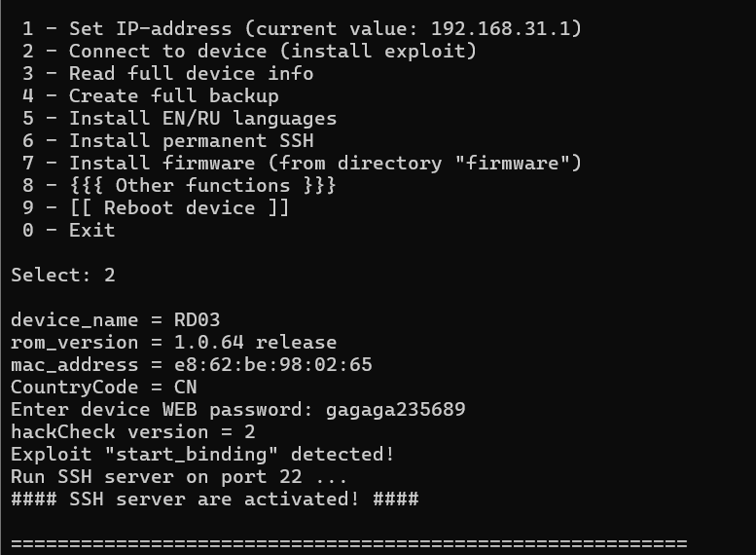756x555 pixels.
Task: Click the Select prompt input line
Action: (63, 275)
